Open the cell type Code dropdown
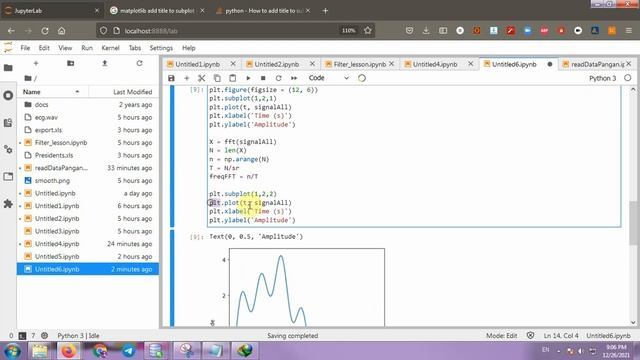640x360 pixels. 329,78
